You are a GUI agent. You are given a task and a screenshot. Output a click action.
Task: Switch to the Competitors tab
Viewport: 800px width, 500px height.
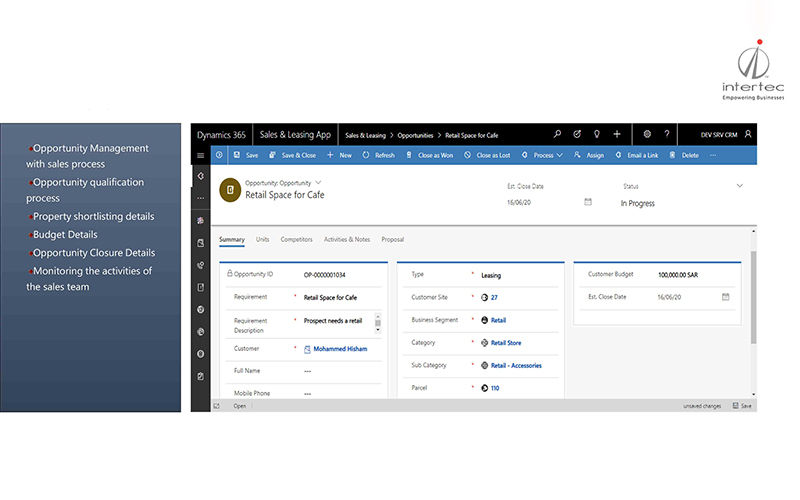(296, 239)
